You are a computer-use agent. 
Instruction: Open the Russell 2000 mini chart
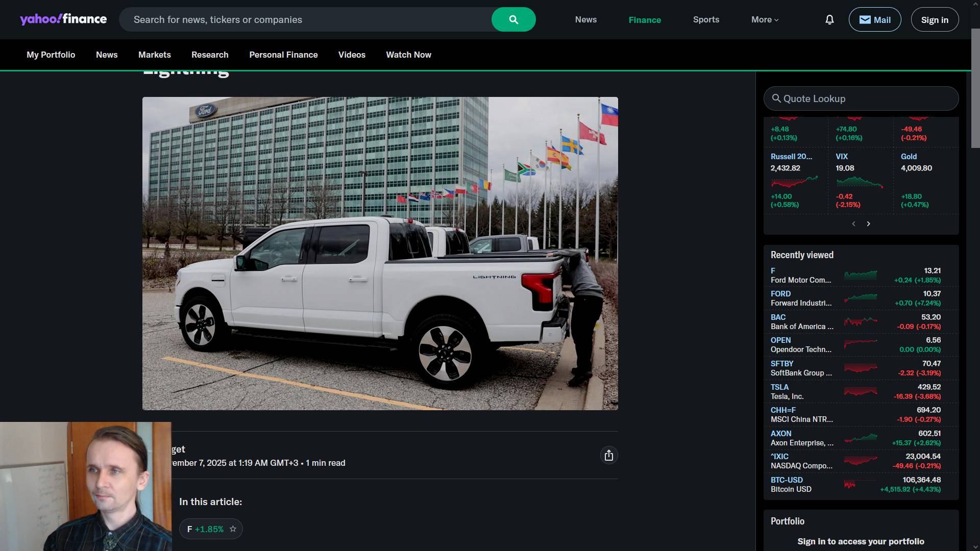pos(794,181)
